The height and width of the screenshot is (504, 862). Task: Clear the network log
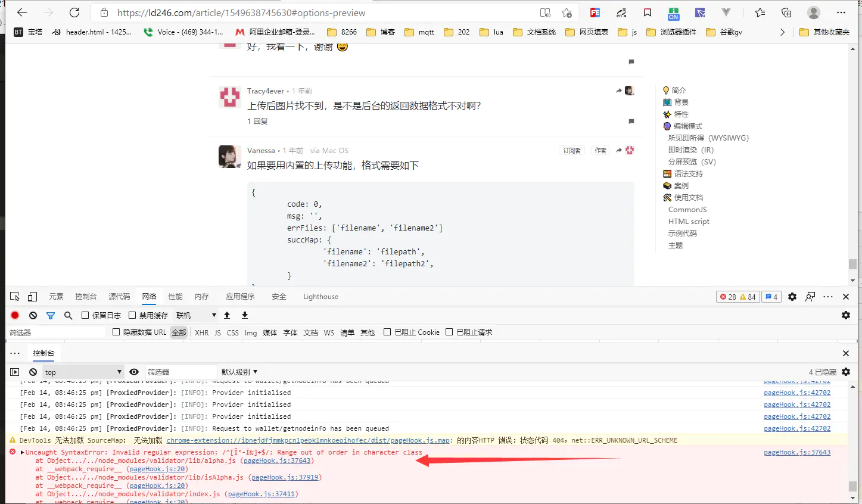pos(33,315)
